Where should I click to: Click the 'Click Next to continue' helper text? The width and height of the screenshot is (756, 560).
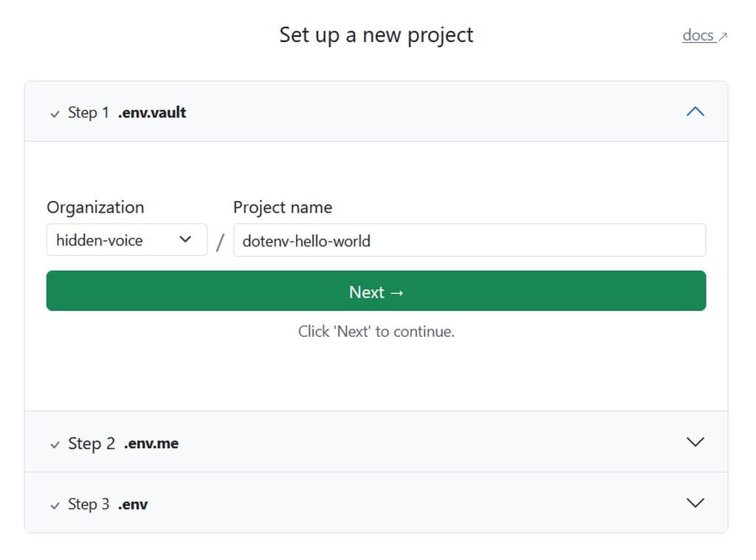pos(377,331)
